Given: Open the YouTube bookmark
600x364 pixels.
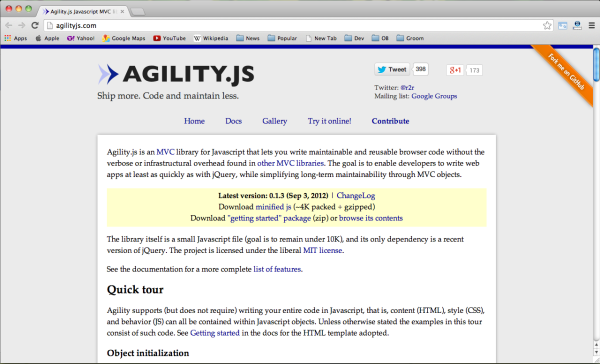Looking at the screenshot, I should point(170,38).
